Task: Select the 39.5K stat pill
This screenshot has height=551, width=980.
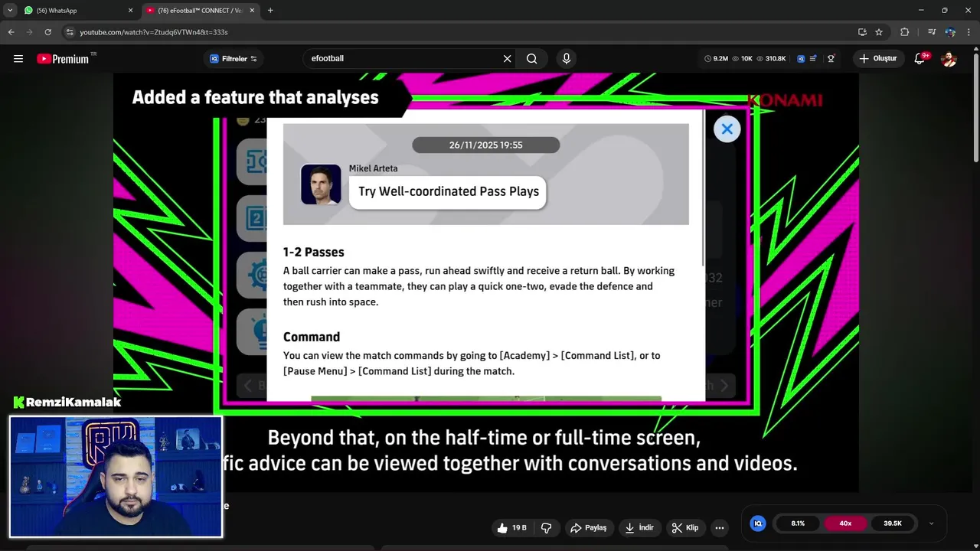Action: [x=893, y=523]
